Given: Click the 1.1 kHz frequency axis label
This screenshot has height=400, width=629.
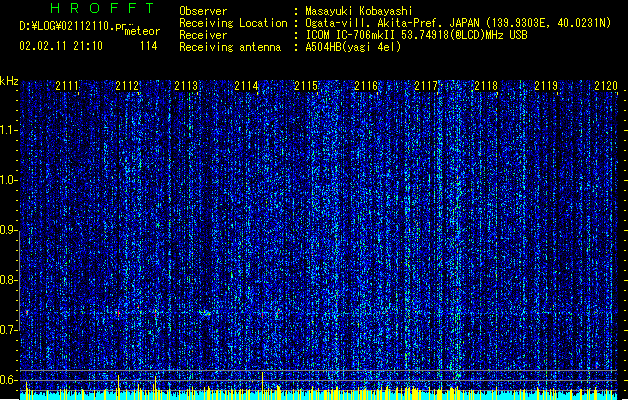Looking at the screenshot, I should [x=8, y=130].
